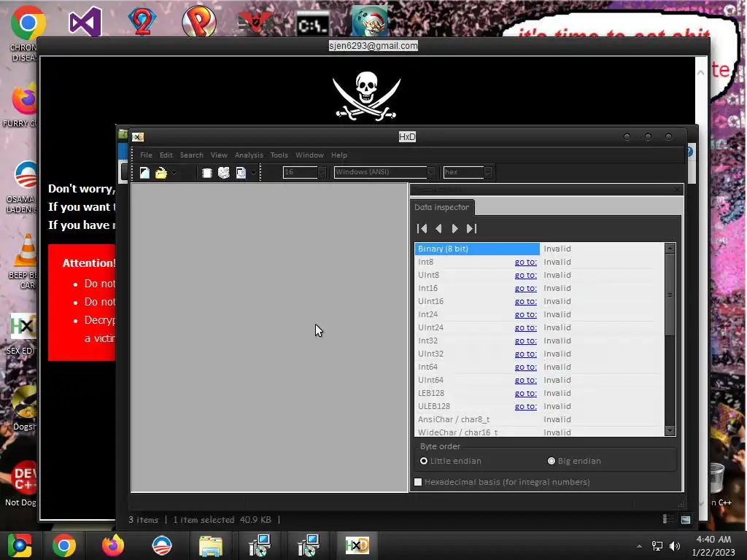Click the go to link for UInt64

pyautogui.click(x=525, y=380)
